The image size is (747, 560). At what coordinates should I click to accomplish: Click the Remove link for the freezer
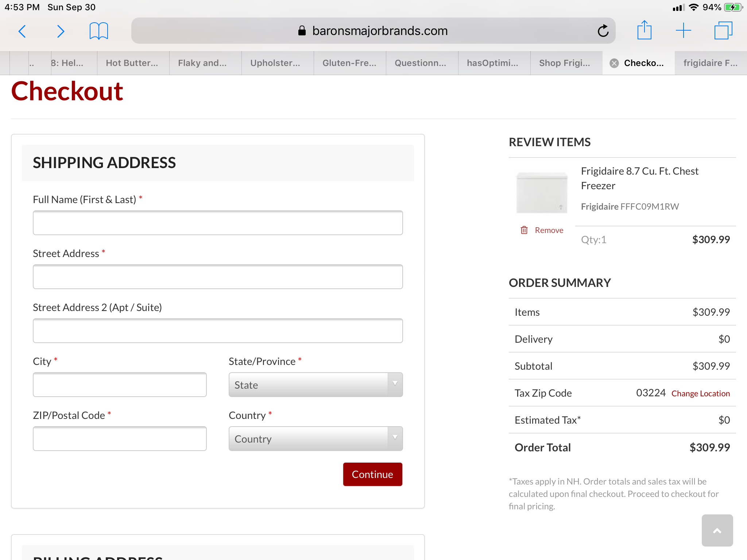coord(549,230)
